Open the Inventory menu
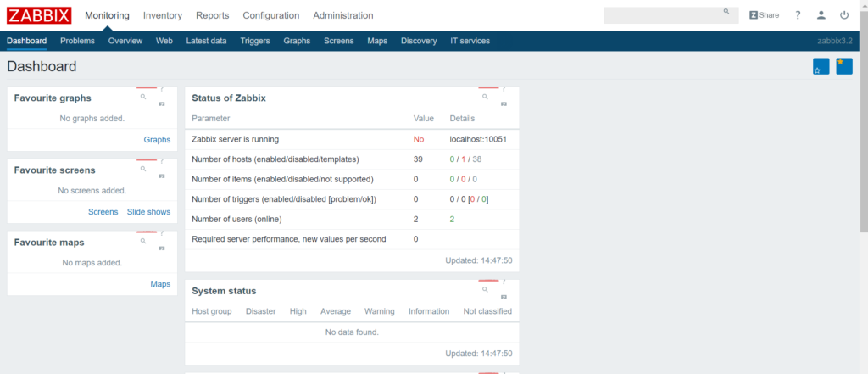 163,15
